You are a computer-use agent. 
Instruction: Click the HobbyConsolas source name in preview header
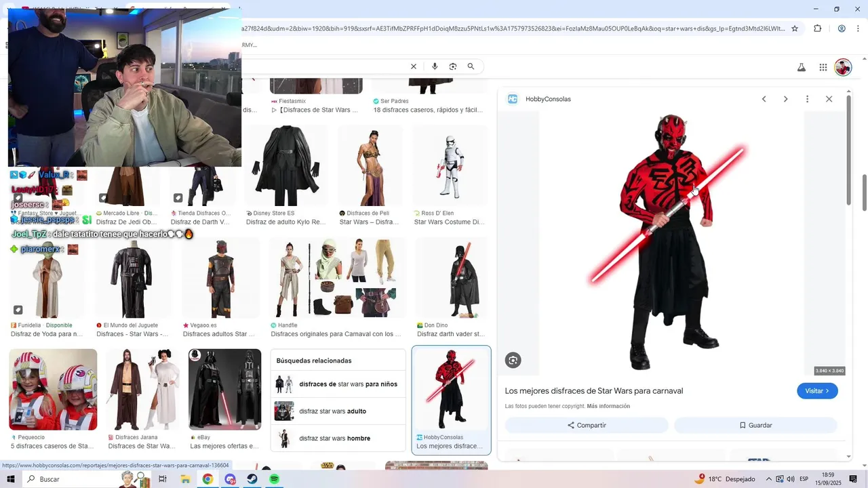click(x=548, y=99)
